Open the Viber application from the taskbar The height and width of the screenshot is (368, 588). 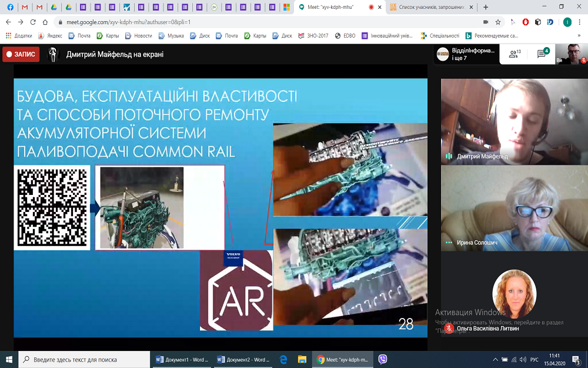[382, 359]
